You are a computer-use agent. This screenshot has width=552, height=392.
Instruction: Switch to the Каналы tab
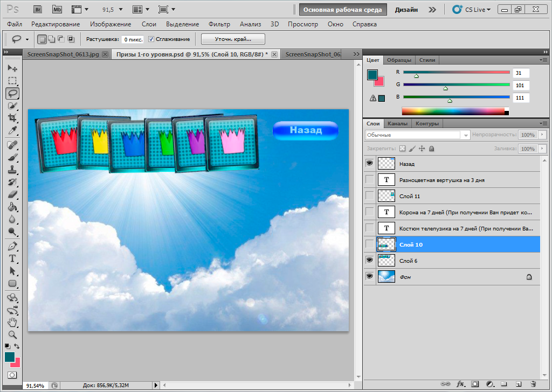[397, 124]
